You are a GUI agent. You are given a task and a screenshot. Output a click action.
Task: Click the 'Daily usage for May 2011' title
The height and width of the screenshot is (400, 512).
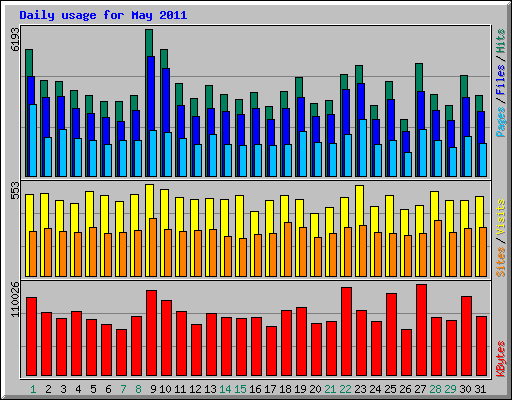[x=103, y=15]
